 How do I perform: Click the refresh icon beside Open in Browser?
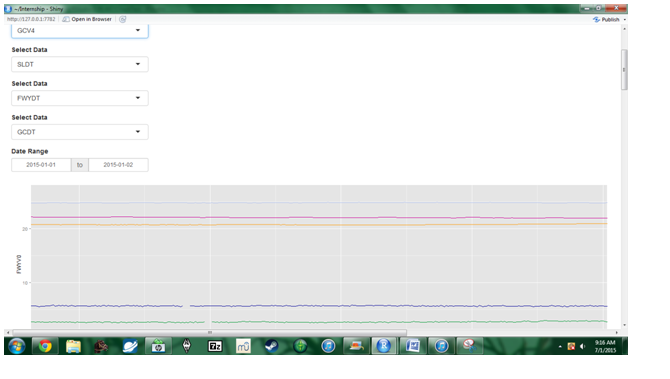123,19
